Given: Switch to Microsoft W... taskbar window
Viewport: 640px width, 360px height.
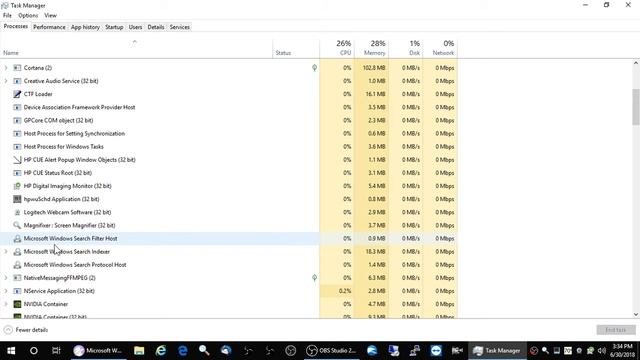Looking at the screenshot, I should pos(98,351).
